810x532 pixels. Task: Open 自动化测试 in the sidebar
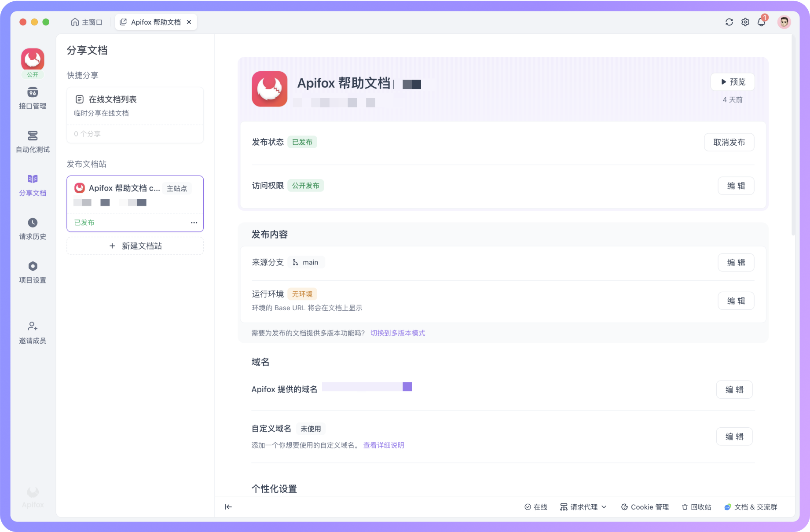coord(33,142)
